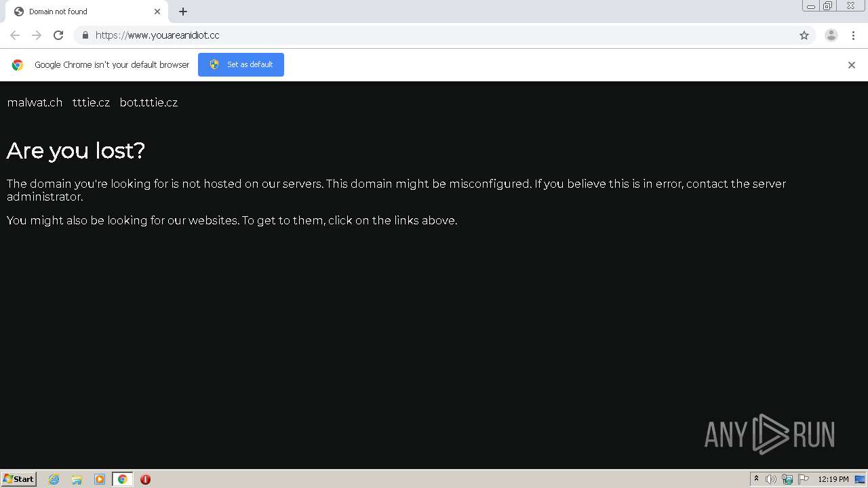View site info via padlock icon

(85, 35)
